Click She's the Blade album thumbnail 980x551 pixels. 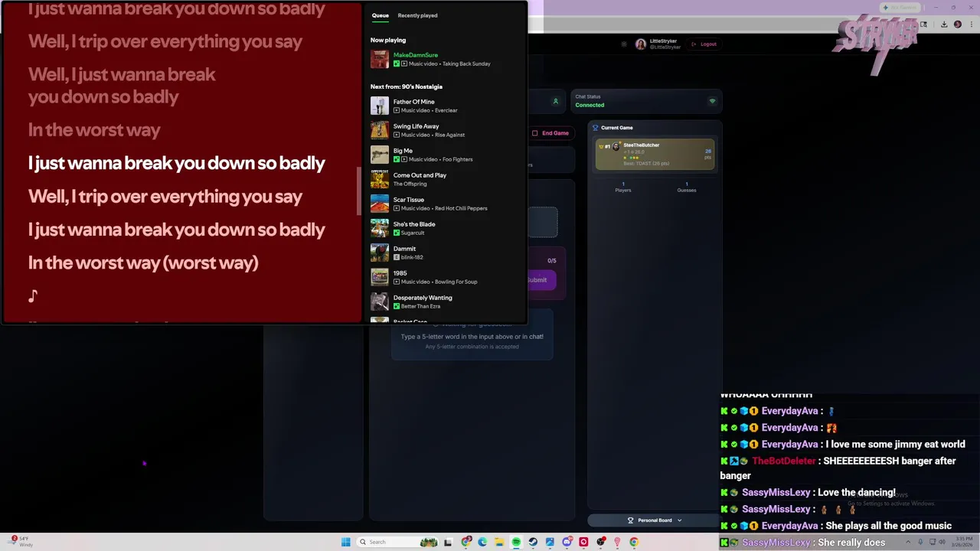click(380, 228)
